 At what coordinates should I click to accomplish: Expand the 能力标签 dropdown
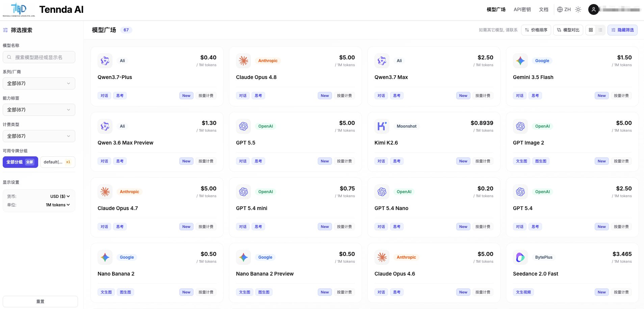point(39,110)
